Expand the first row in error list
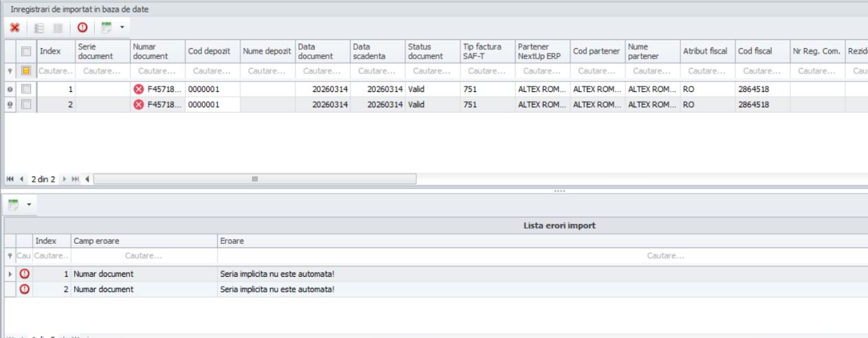The height and width of the screenshot is (338, 868). point(10,274)
